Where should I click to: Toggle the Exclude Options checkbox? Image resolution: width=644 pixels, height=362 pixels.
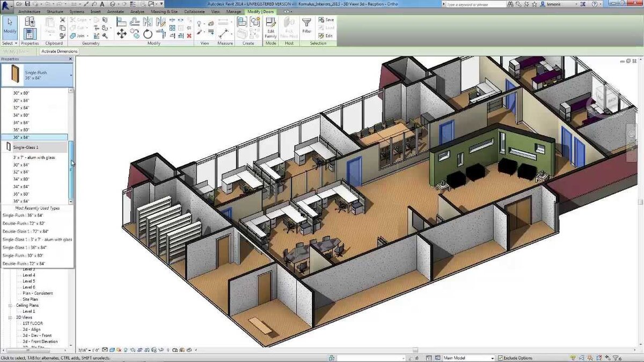coord(500,358)
